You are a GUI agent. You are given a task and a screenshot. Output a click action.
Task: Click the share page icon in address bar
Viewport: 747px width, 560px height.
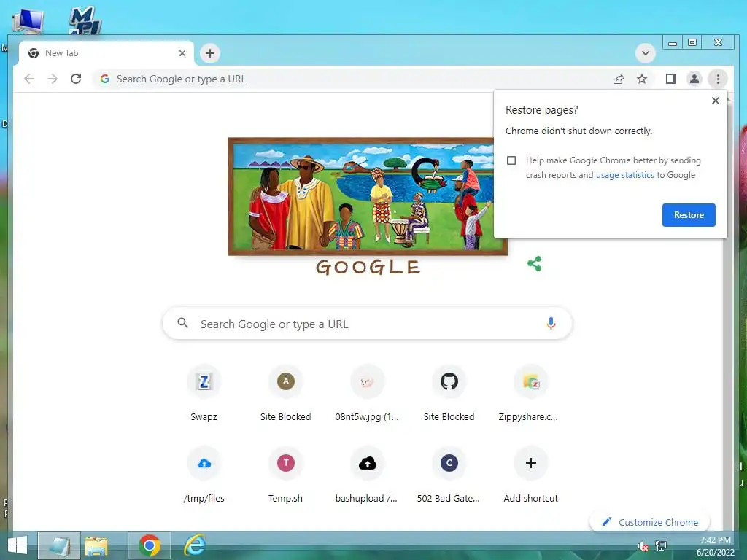coord(619,79)
